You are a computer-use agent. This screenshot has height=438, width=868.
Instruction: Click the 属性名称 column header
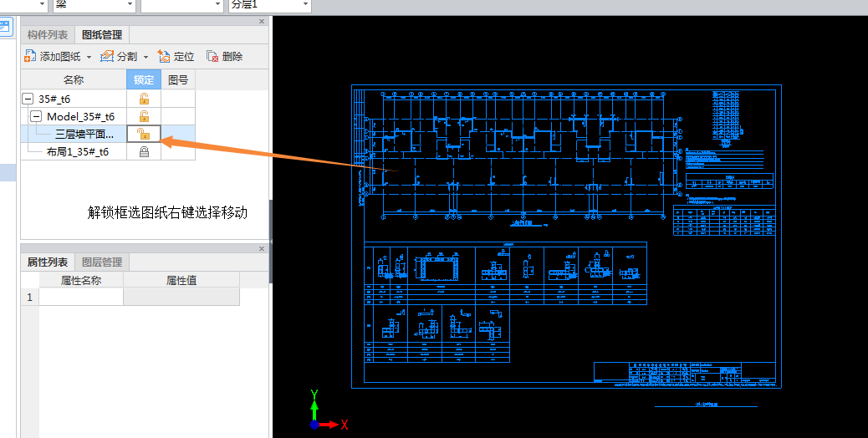pos(81,280)
